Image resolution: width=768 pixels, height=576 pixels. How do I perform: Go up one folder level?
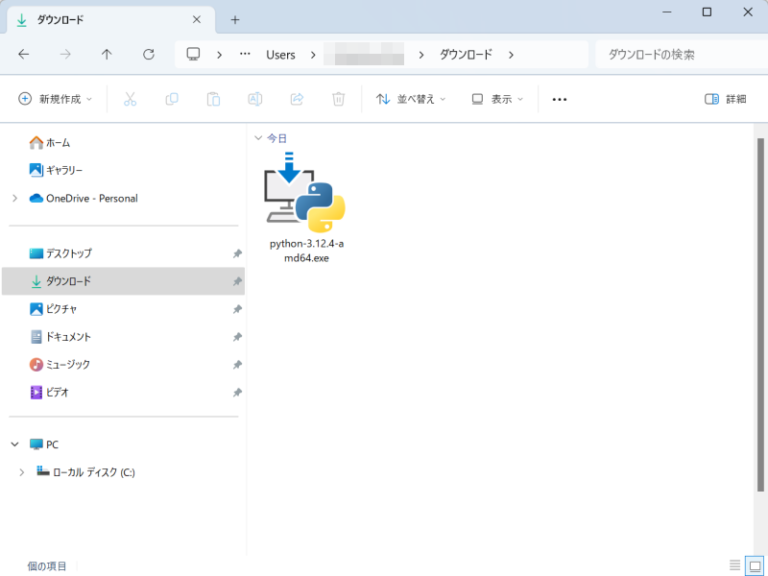pos(107,55)
